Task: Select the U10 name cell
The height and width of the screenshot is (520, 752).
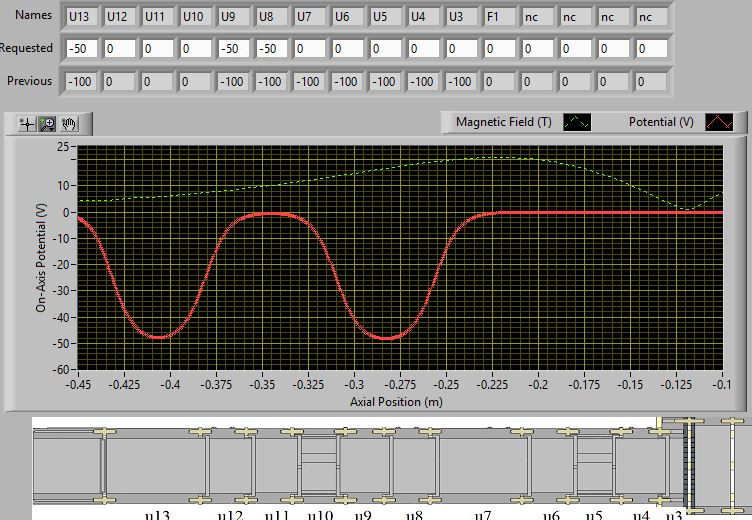Action: [x=196, y=17]
